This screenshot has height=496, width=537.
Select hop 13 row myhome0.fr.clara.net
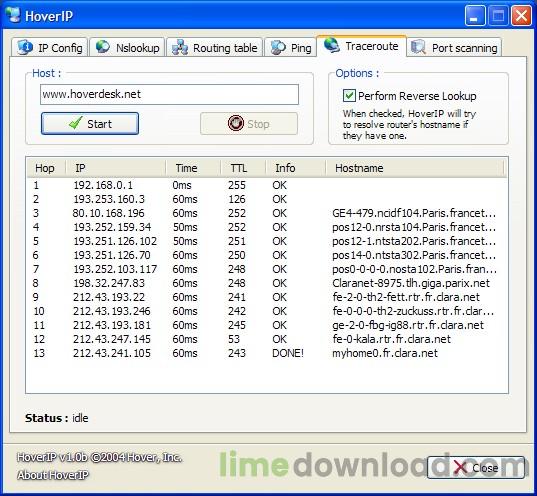pos(266,353)
